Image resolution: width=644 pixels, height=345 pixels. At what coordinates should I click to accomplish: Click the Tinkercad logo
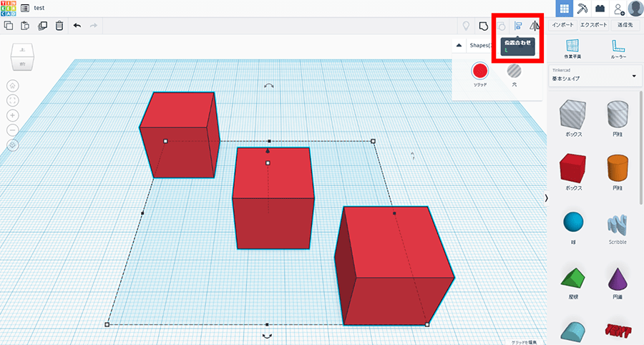[x=8, y=8]
